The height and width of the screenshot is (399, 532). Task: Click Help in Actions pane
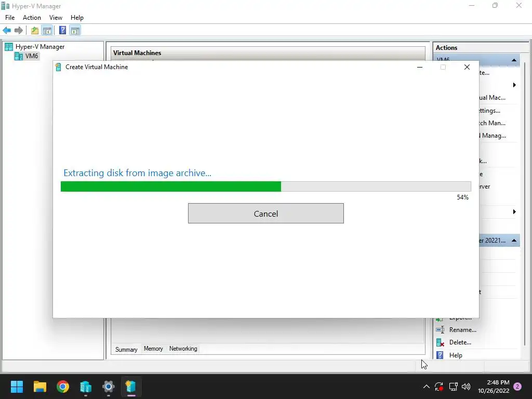coord(456,355)
